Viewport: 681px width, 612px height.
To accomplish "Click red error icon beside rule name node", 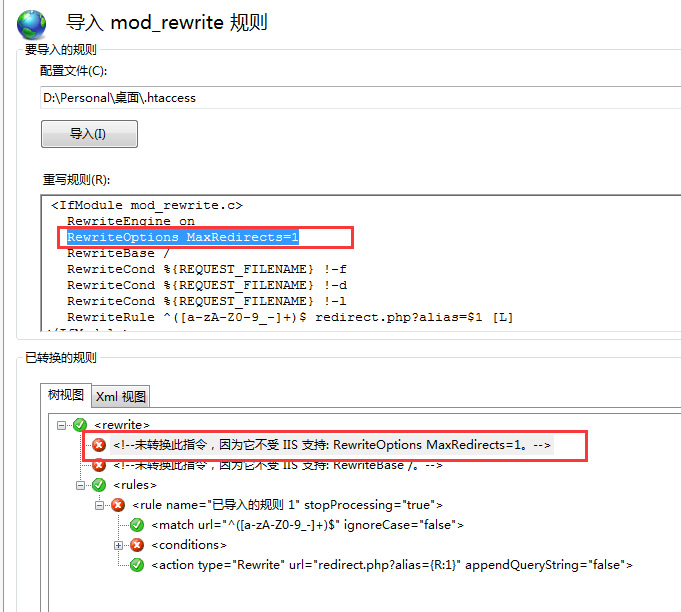I will [x=118, y=505].
